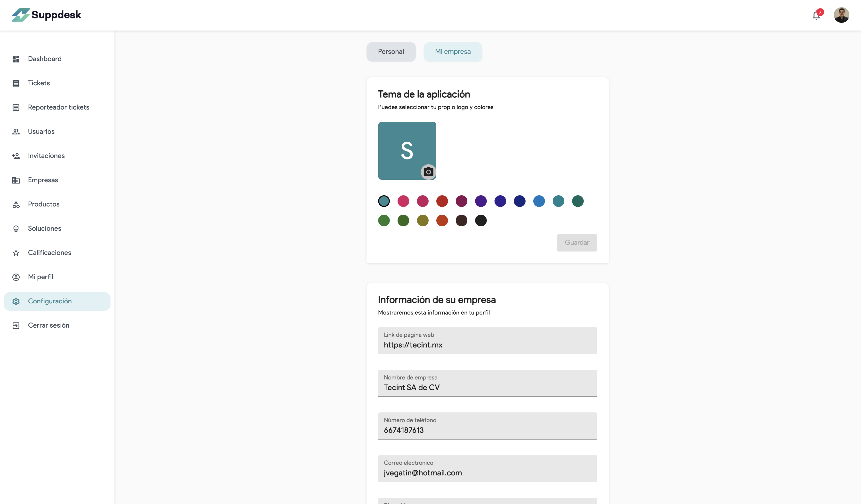Open the notification bell with badge 7
Screen dimensions: 862x504
click(817, 15)
